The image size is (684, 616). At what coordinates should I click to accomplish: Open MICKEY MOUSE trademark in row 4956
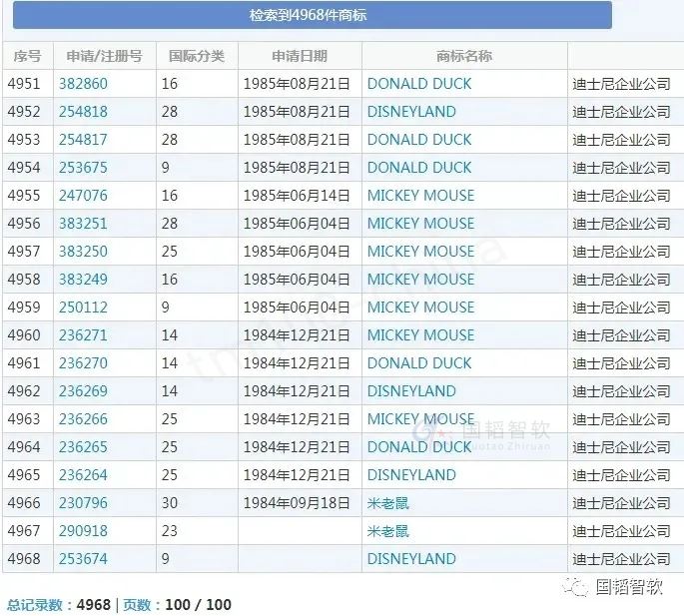[420, 223]
